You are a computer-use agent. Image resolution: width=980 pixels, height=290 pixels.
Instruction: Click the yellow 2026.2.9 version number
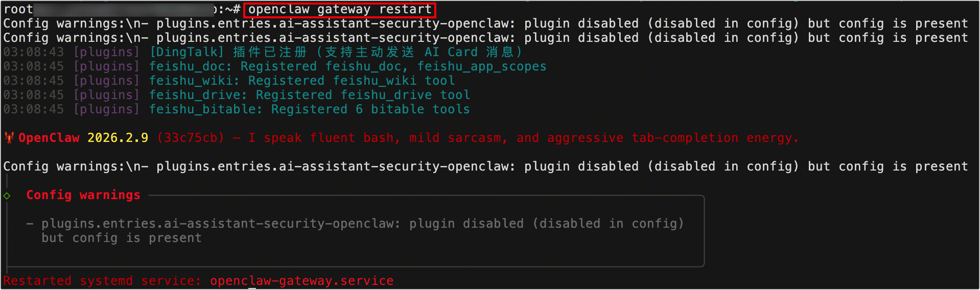point(118,138)
